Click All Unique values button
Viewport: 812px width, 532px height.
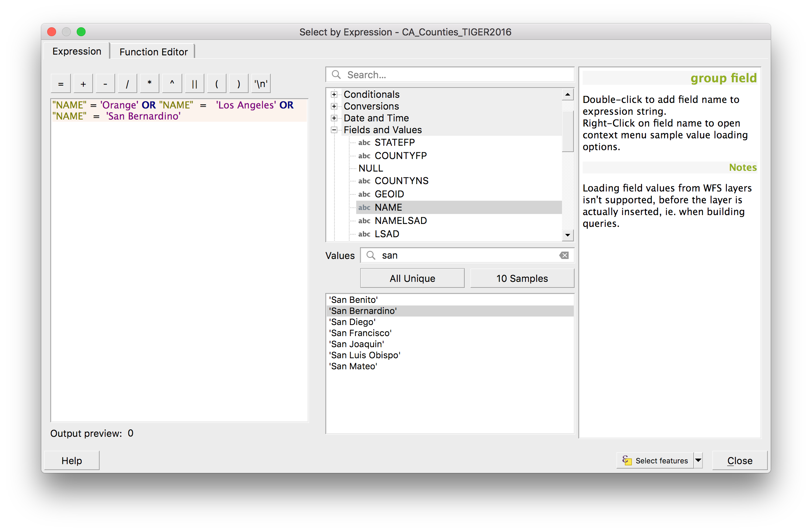point(411,277)
